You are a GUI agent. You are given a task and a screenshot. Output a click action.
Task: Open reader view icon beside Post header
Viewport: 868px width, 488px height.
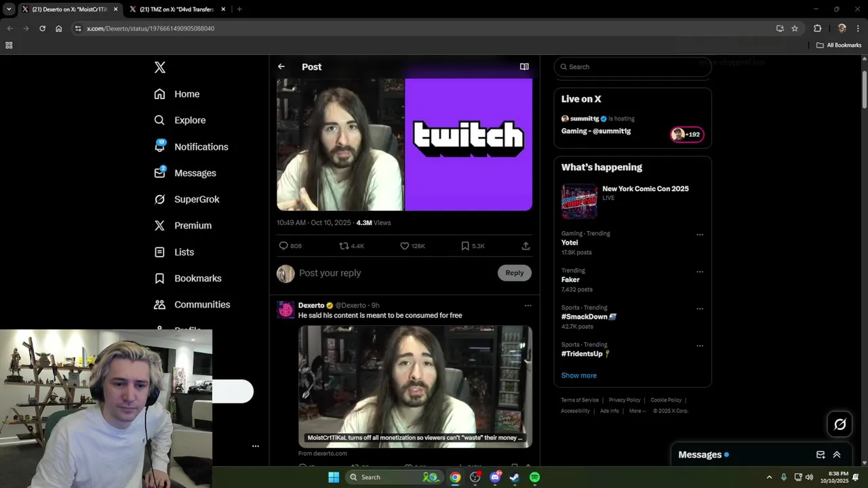pos(524,66)
